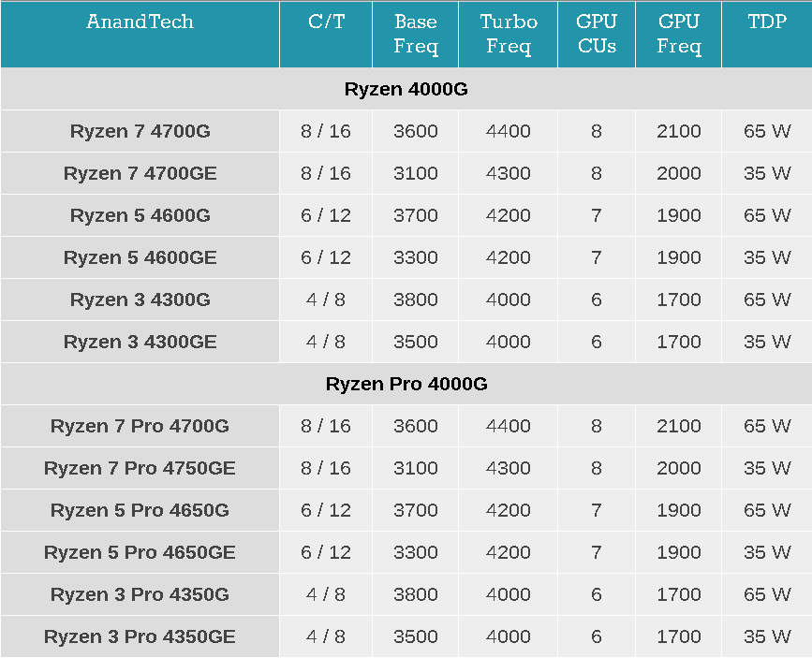Click the 4 / 8 cell for Ryzen 3 Pro 4350GE
This screenshot has height=658, width=812.
(326, 636)
